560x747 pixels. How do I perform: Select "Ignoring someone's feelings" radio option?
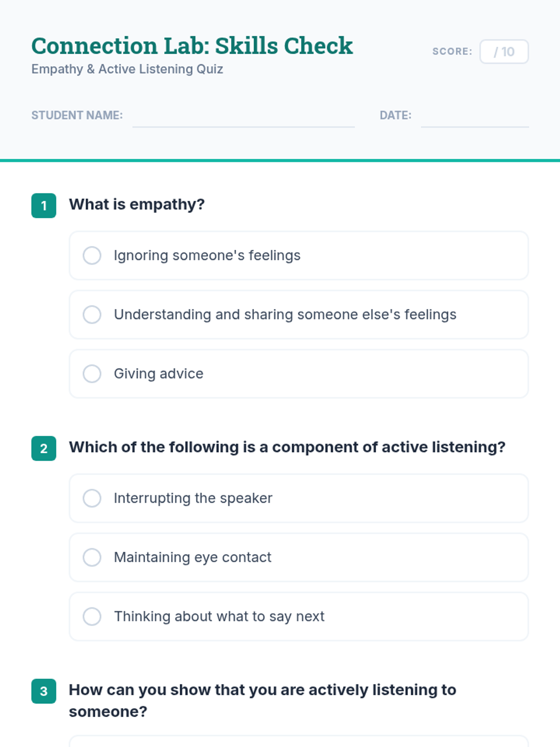(x=92, y=255)
